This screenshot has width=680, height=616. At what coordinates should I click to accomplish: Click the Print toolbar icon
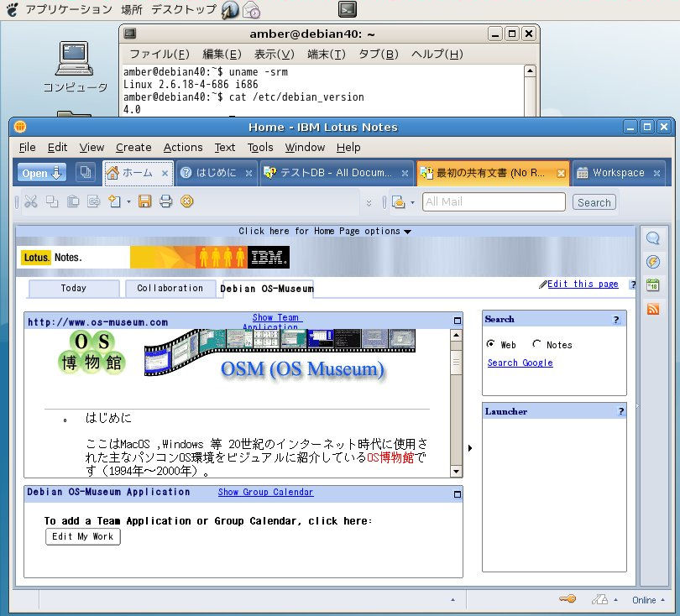coord(165,201)
